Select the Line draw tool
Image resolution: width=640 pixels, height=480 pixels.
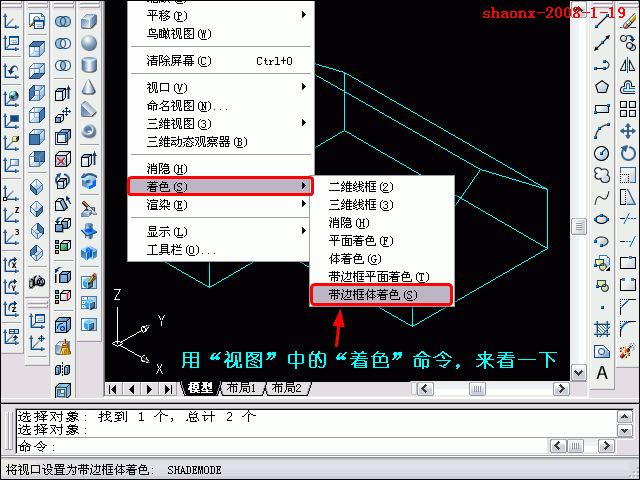pyautogui.click(x=602, y=21)
